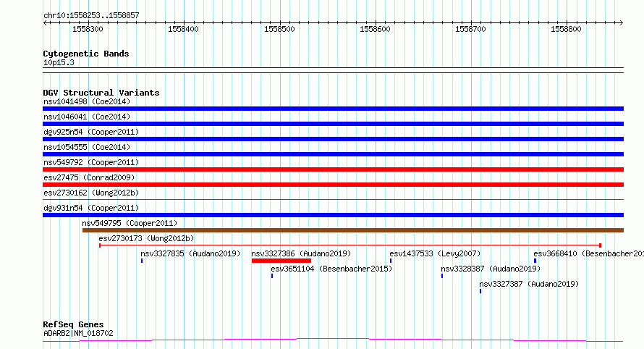
Task: Click ruler position 1558400
Action: click(183, 29)
